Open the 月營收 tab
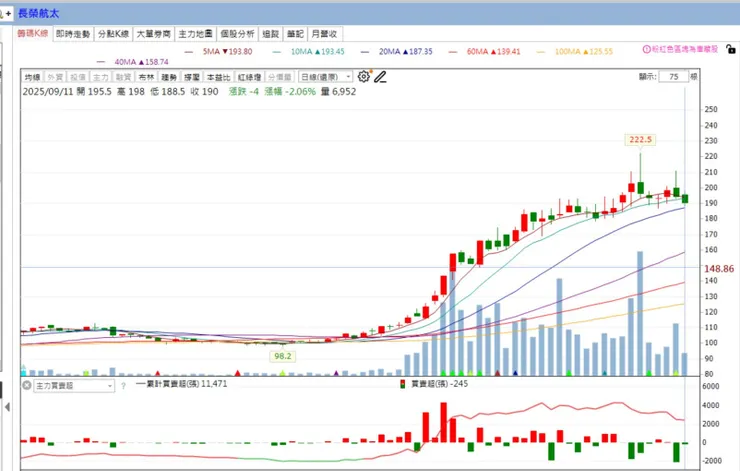 325,34
